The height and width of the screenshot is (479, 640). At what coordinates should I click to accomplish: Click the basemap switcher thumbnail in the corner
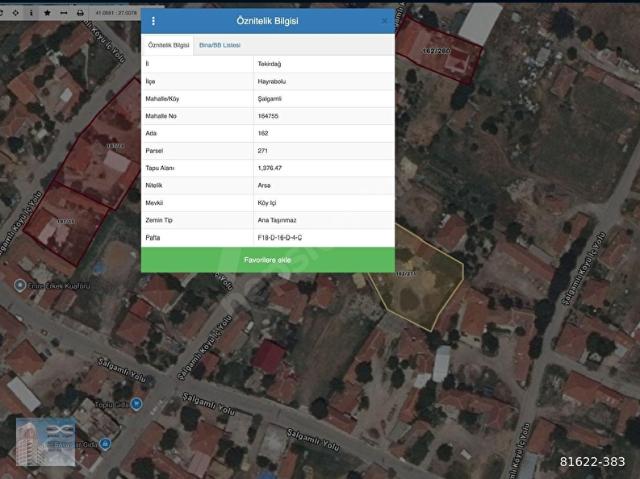coord(46,442)
